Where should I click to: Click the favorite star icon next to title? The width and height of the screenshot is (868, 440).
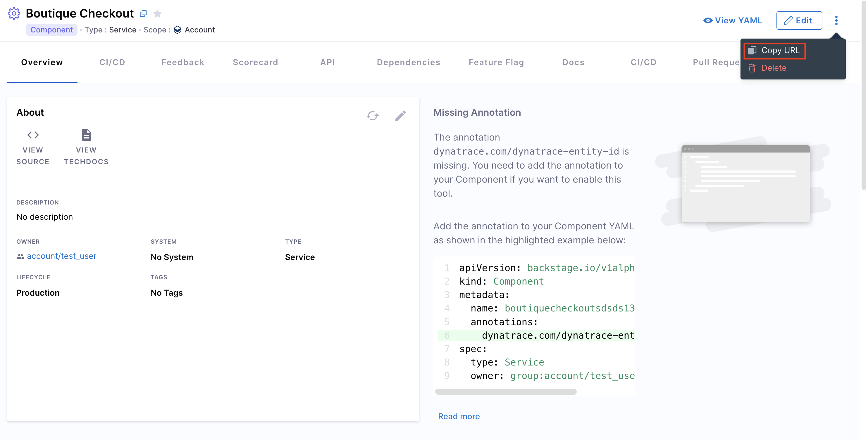(157, 14)
